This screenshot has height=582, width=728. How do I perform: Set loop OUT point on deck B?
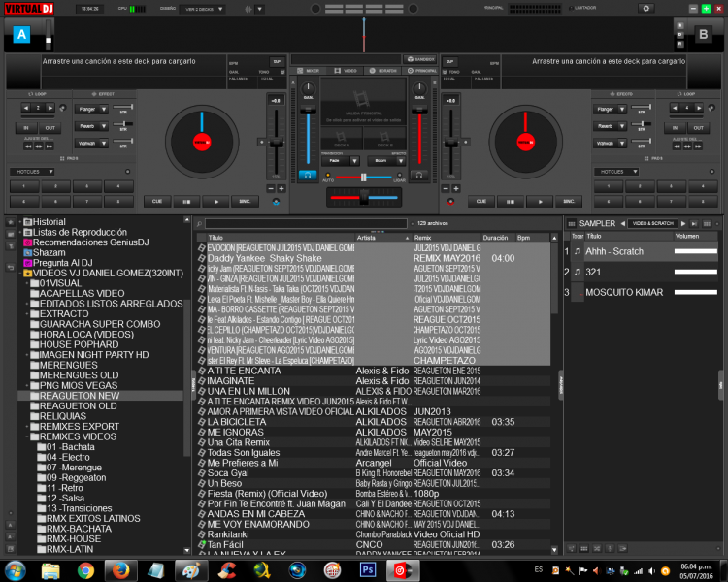(698, 128)
